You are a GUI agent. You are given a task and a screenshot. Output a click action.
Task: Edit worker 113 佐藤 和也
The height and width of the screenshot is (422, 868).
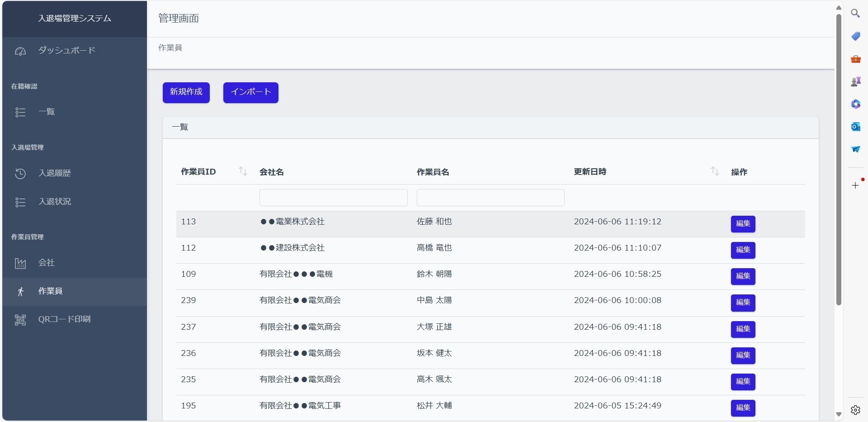pyautogui.click(x=743, y=224)
